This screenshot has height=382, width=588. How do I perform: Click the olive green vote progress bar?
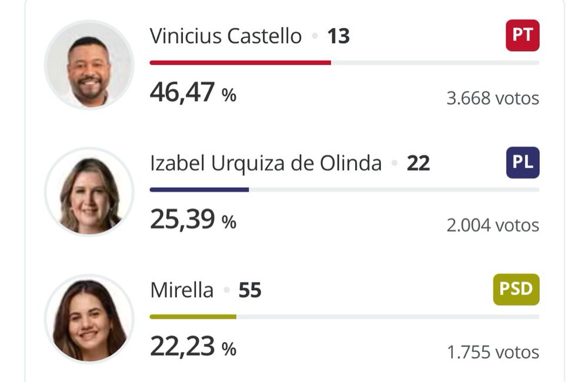193,317
